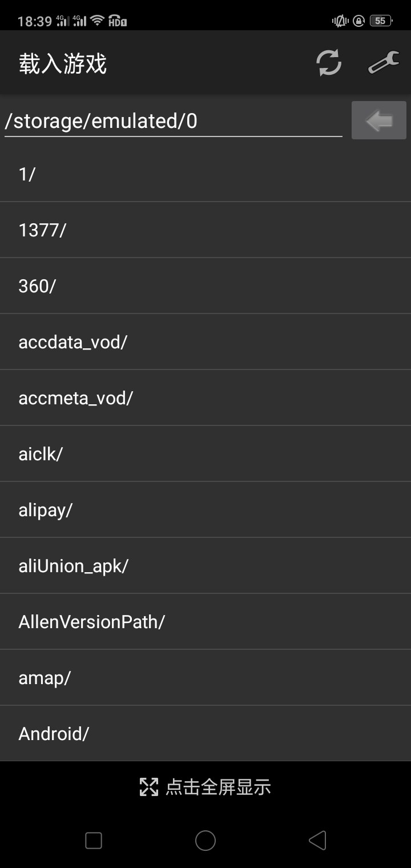Edit the /storage/emulated/0 path field

pos(173,121)
